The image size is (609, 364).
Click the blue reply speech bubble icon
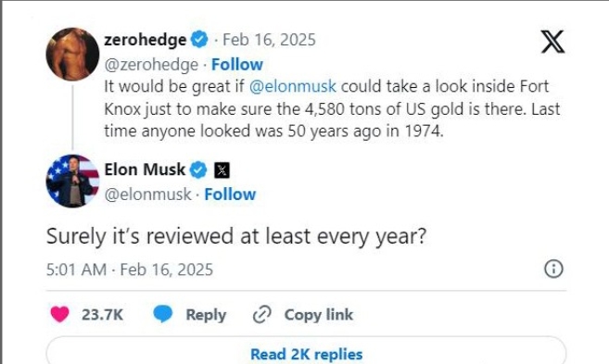pos(163,314)
